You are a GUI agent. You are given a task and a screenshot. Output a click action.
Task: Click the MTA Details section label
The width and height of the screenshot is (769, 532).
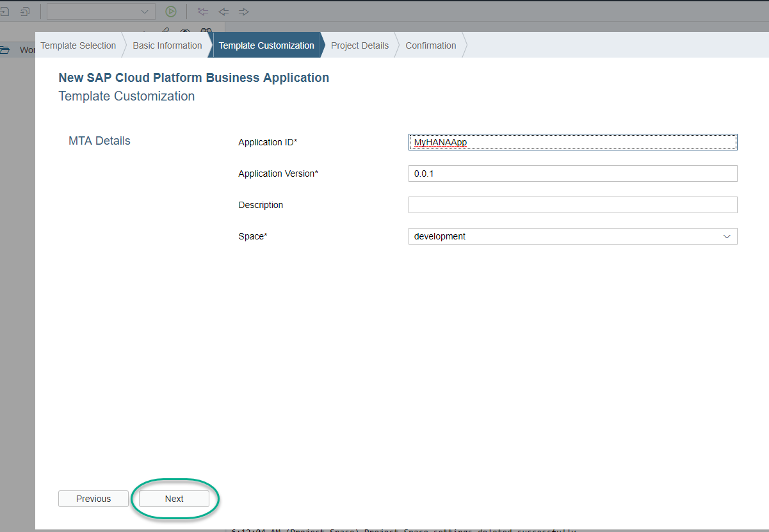[x=99, y=141]
